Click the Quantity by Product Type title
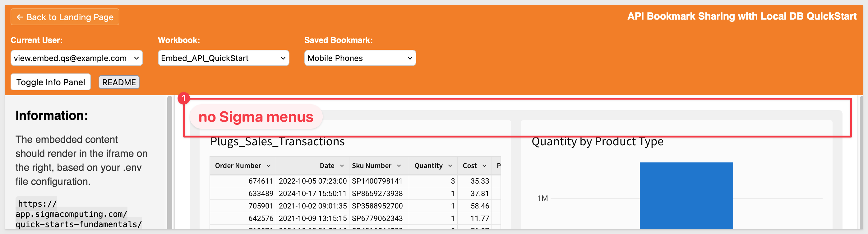Image resolution: width=868 pixels, height=234 pixels. 597,142
